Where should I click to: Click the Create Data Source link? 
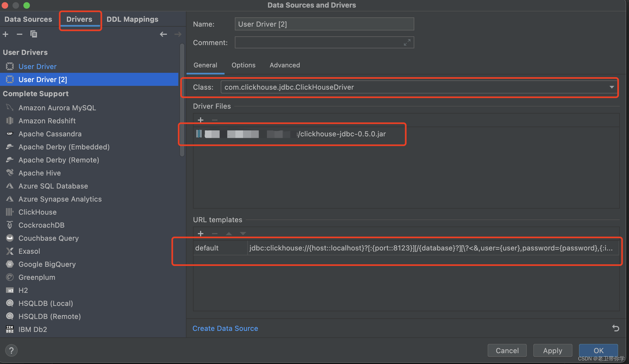point(225,328)
